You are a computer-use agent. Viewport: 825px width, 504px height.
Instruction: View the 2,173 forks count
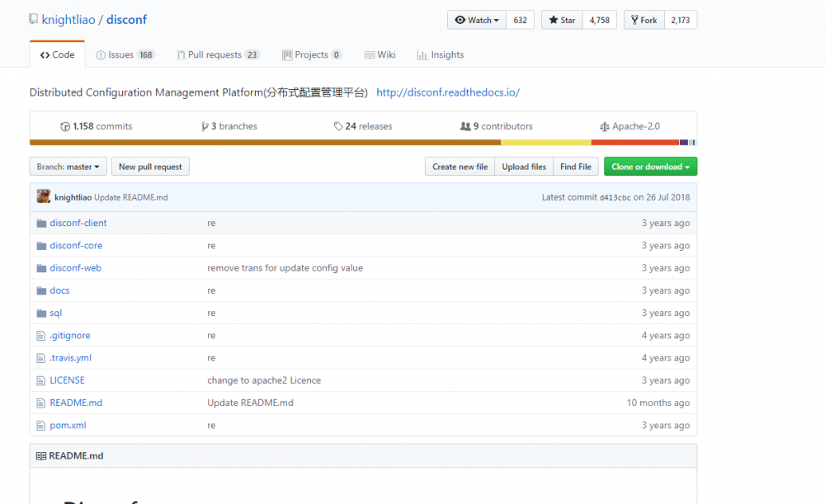coord(681,20)
